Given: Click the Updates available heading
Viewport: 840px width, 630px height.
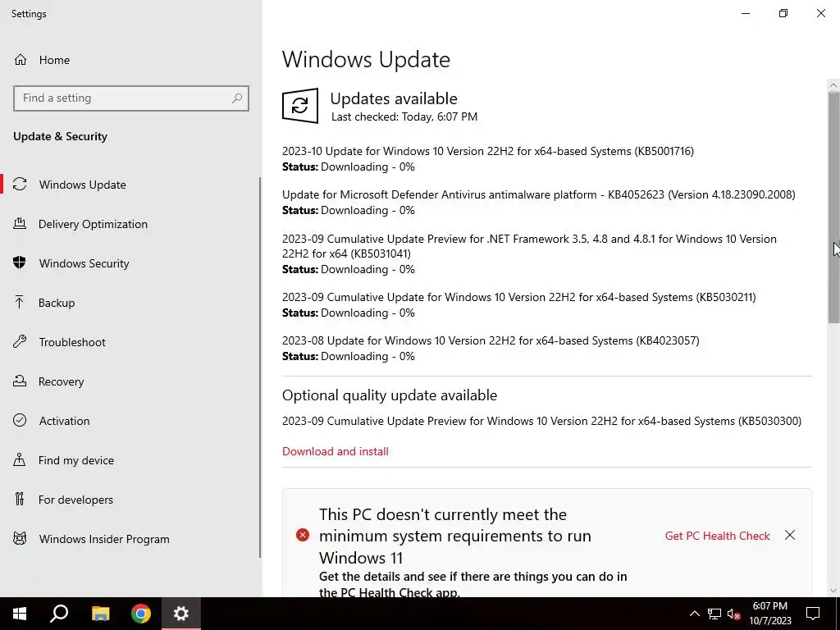Looking at the screenshot, I should [x=394, y=98].
